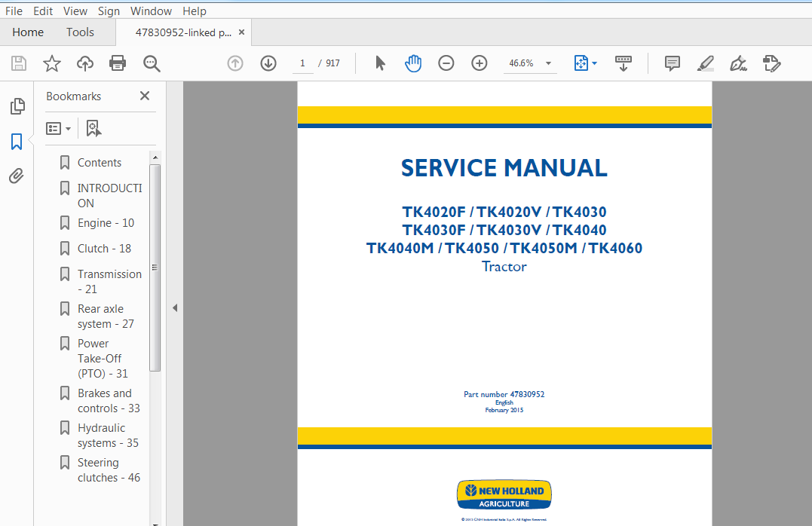
Task: Open bookmarks options list icon
Action: [58, 128]
